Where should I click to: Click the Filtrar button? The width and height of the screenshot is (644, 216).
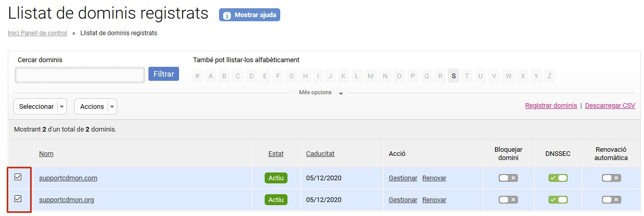tap(163, 74)
